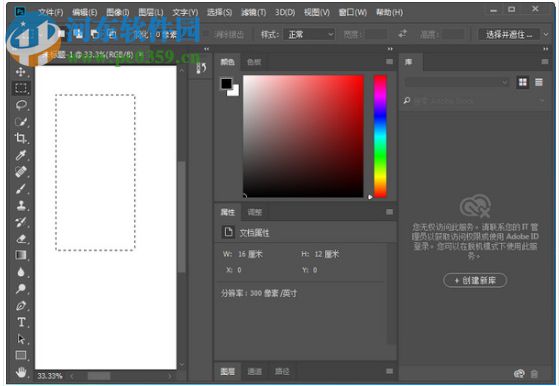Click the 选择并遮住 button

coord(509,35)
